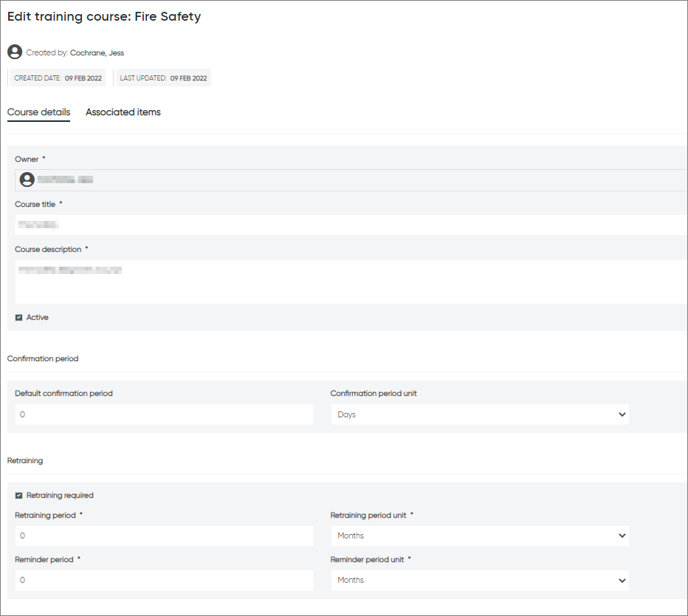Switch to the Associated items tab
The image size is (688, 616).
(123, 112)
